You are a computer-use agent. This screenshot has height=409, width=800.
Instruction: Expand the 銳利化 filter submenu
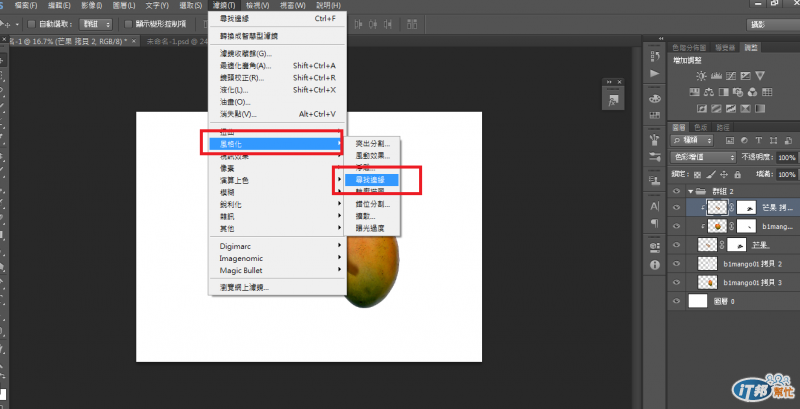(278, 204)
